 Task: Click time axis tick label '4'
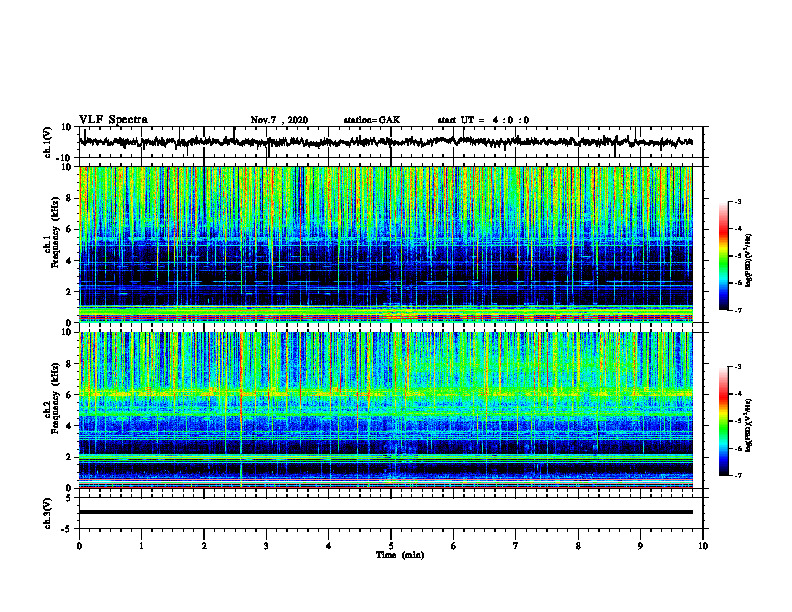point(329,546)
